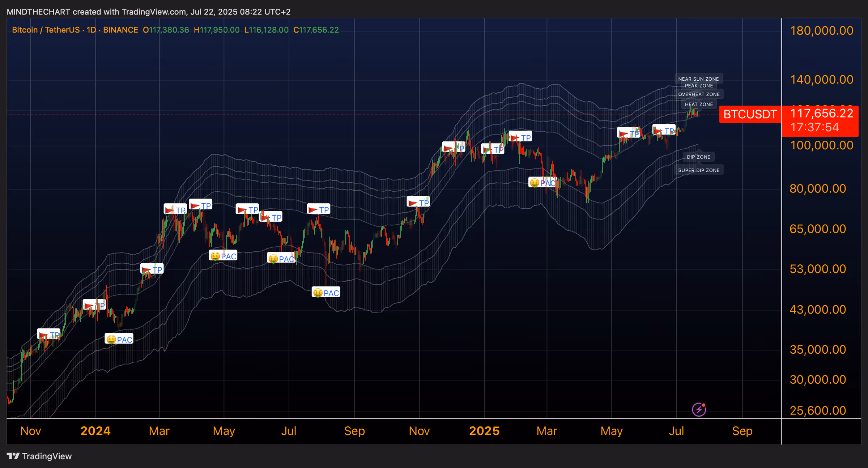Select the TP flag of February 2025 top
Screen dimensions: 868x468
pyautogui.click(x=520, y=136)
